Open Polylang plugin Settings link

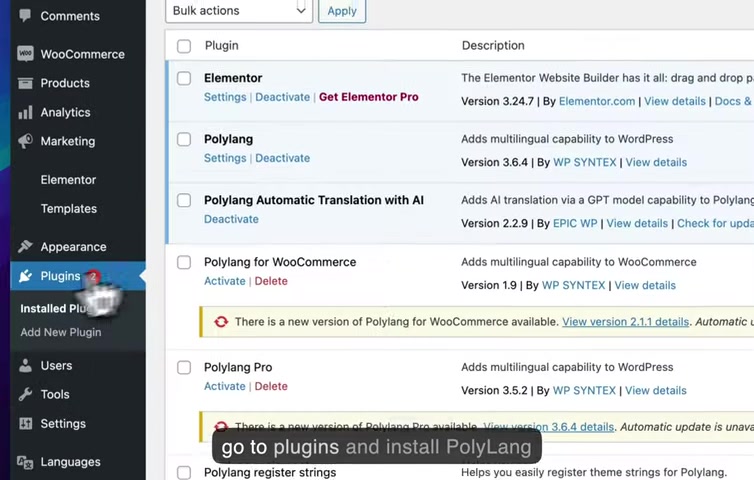225,158
